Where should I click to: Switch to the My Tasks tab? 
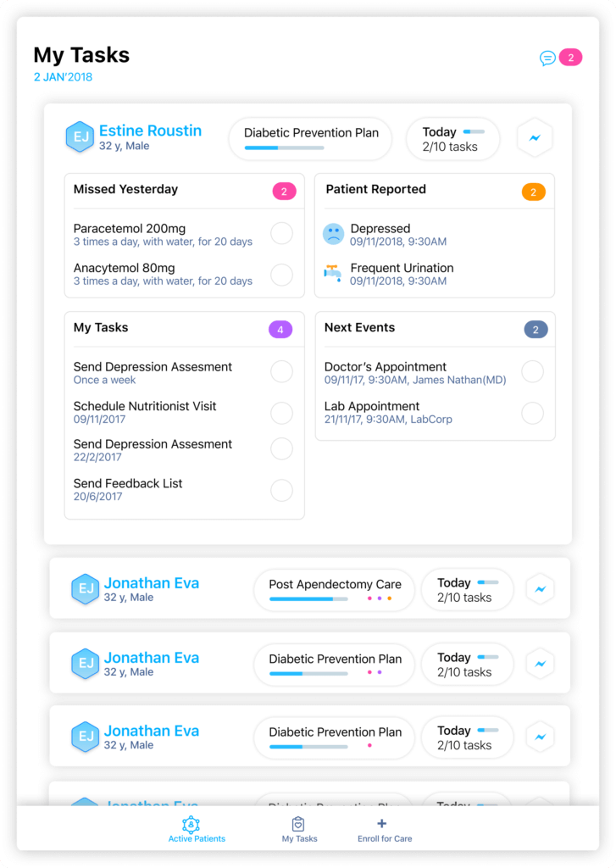[299, 829]
